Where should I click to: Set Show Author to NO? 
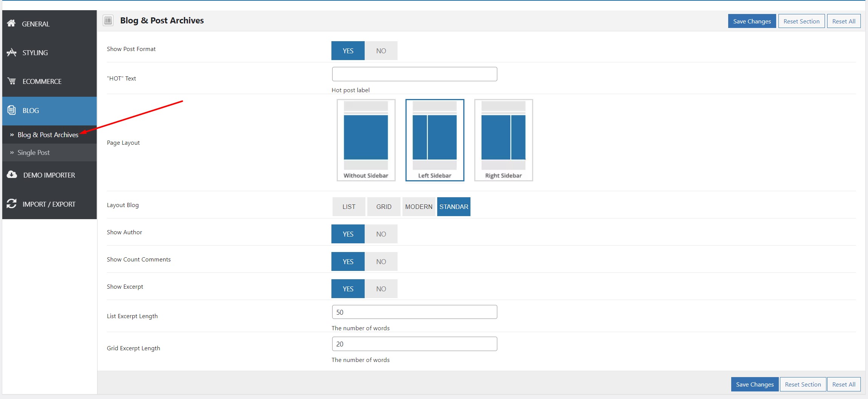click(381, 234)
